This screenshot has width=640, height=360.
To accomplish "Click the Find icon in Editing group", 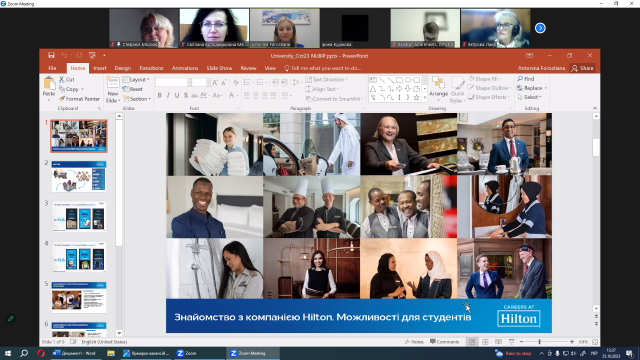I will (526, 79).
